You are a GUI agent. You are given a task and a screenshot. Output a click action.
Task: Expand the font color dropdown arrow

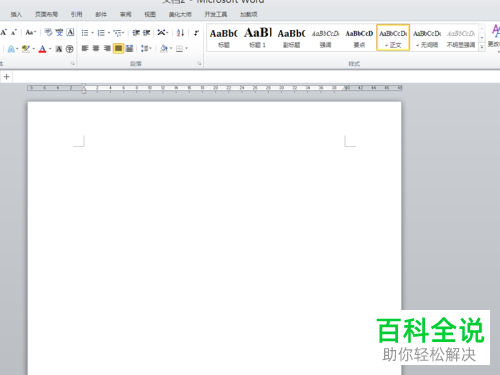[50, 49]
